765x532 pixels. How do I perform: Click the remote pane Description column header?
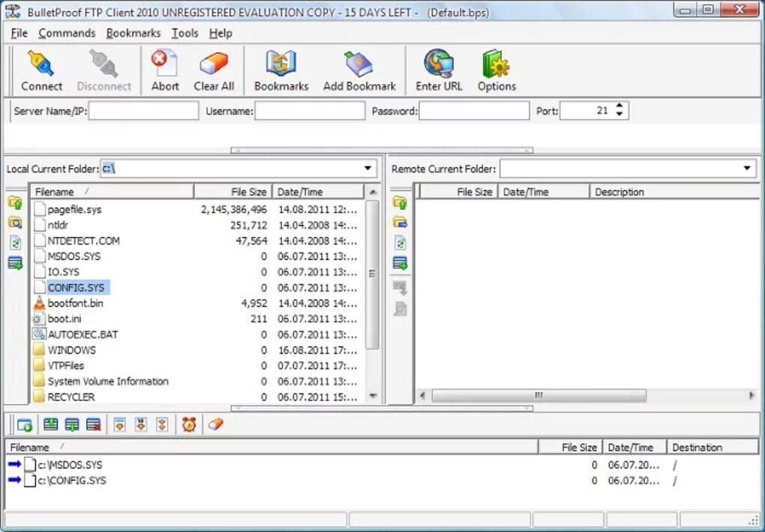click(676, 192)
